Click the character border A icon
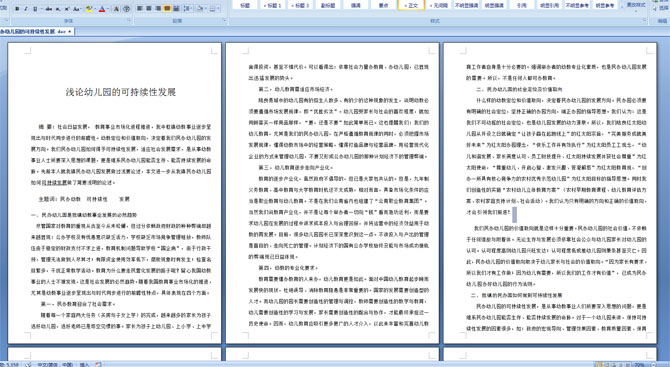 click(116, 9)
